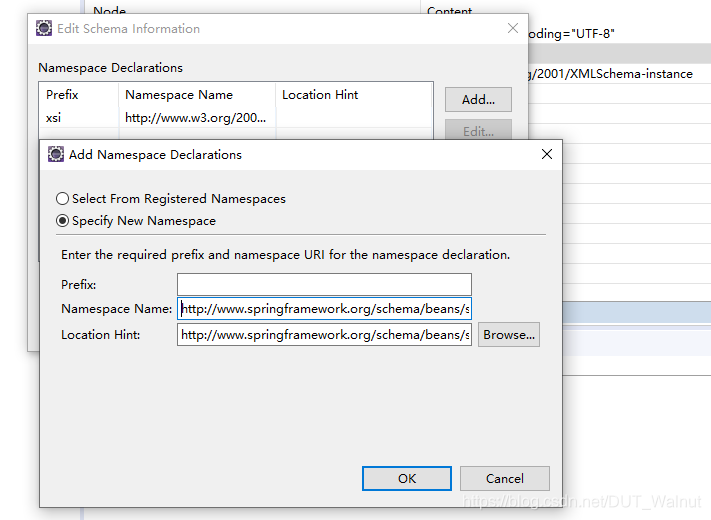The image size is (711, 520).
Task: Click the 'Node' column header in background editor
Action: click(x=110, y=11)
